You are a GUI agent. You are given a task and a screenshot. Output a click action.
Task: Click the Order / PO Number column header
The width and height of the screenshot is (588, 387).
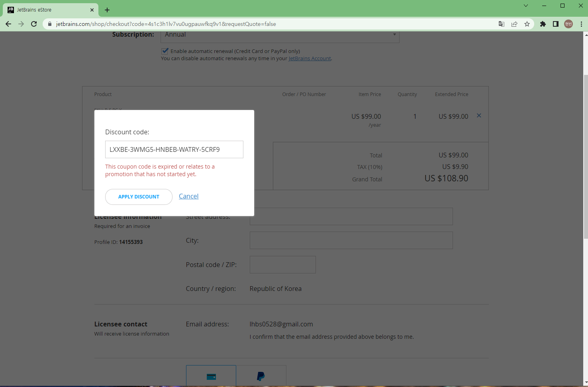[304, 94]
